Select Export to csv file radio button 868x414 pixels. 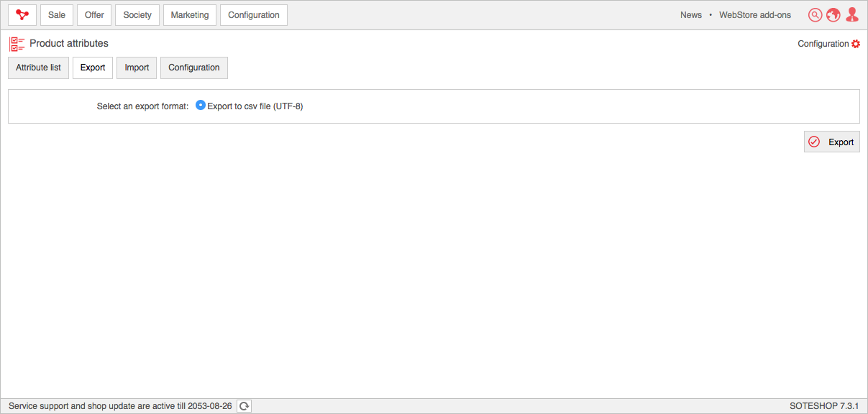[x=201, y=105]
